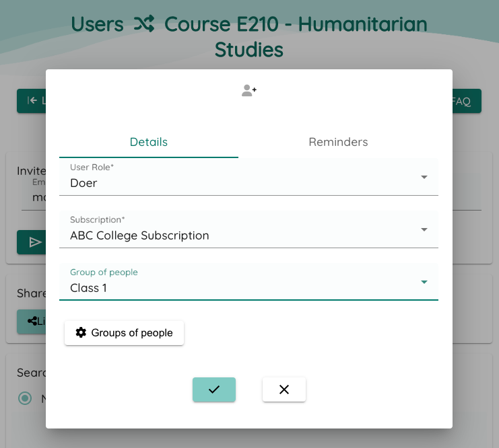The width and height of the screenshot is (499, 448).
Task: Click the shuffle icon in the page title
Action: [144, 24]
